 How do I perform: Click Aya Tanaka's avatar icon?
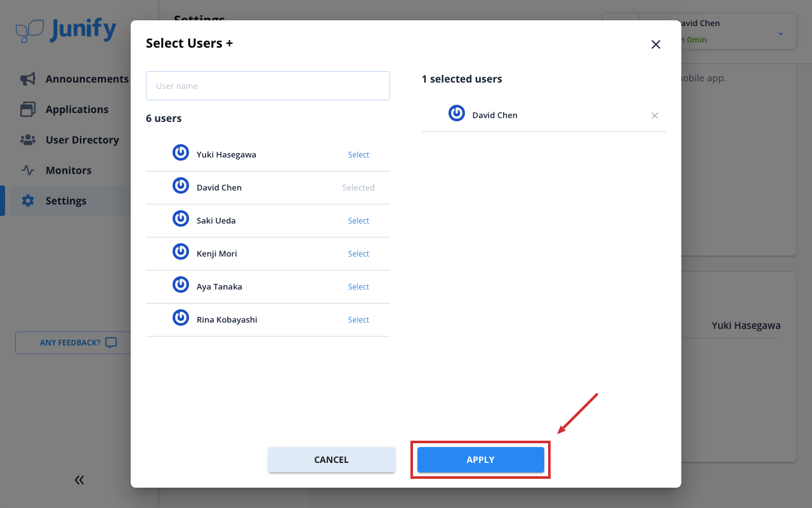click(x=181, y=284)
